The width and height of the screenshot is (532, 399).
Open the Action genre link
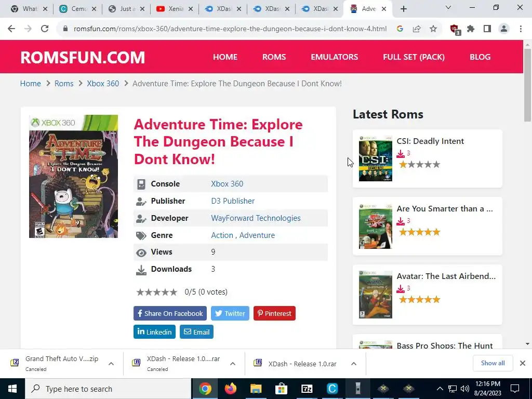222,235
